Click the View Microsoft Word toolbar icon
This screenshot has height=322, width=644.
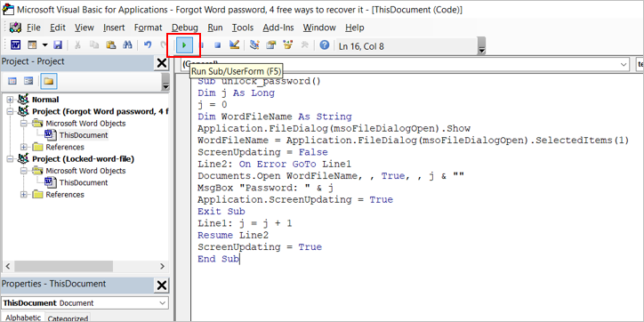click(16, 45)
